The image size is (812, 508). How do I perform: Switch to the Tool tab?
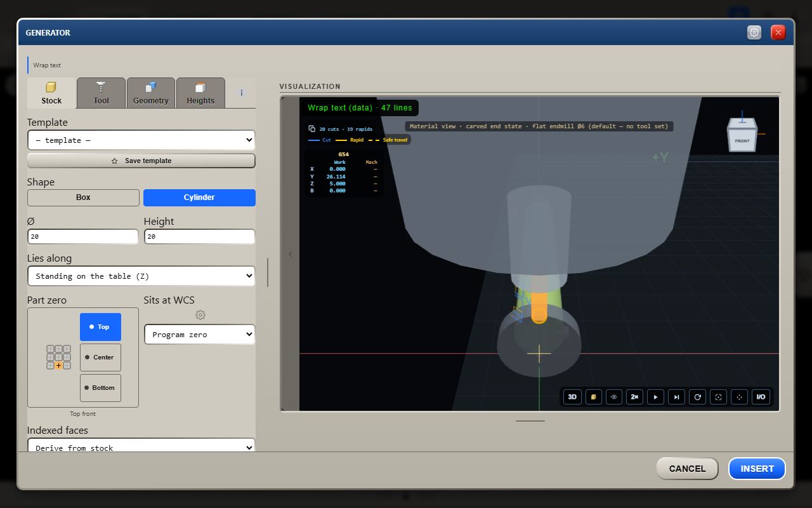coord(101,93)
